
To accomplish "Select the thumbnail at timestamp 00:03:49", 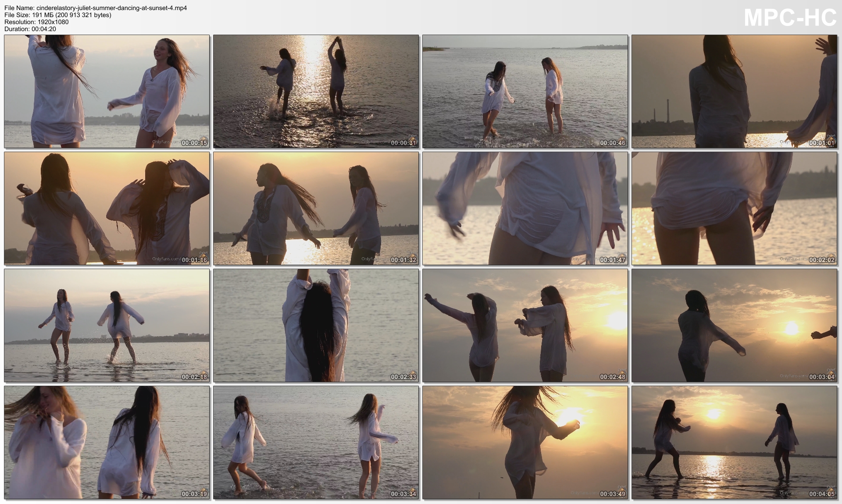I will [525, 443].
